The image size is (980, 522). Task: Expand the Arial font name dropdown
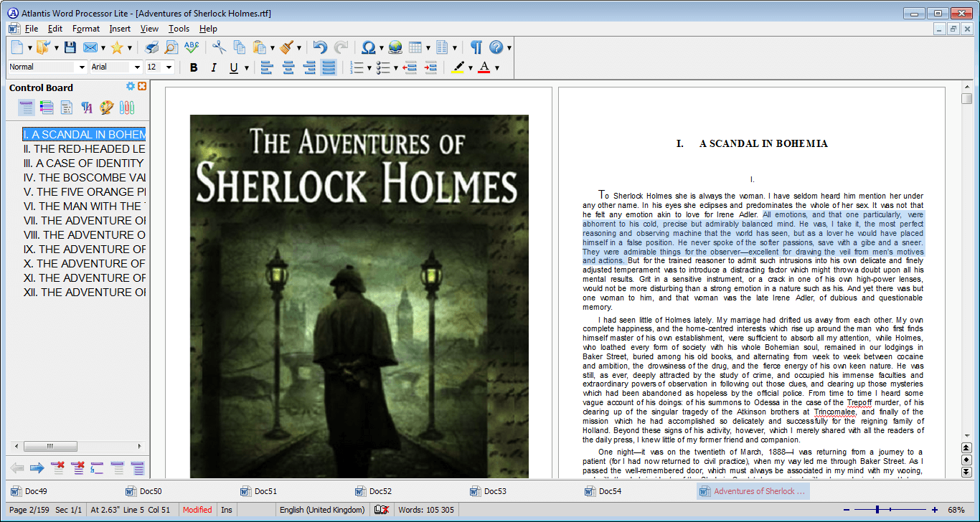click(136, 67)
